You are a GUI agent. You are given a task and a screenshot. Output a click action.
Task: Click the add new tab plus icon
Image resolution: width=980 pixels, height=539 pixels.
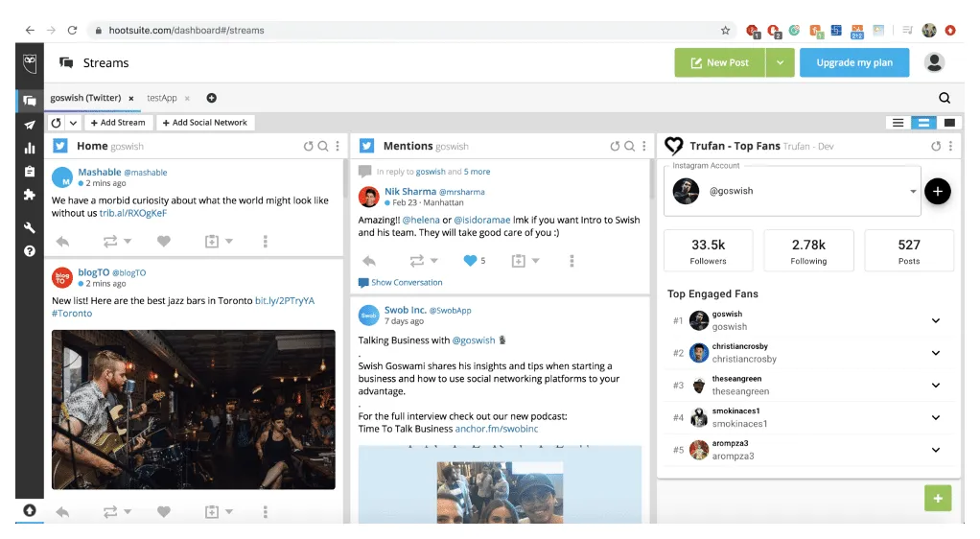(x=211, y=98)
